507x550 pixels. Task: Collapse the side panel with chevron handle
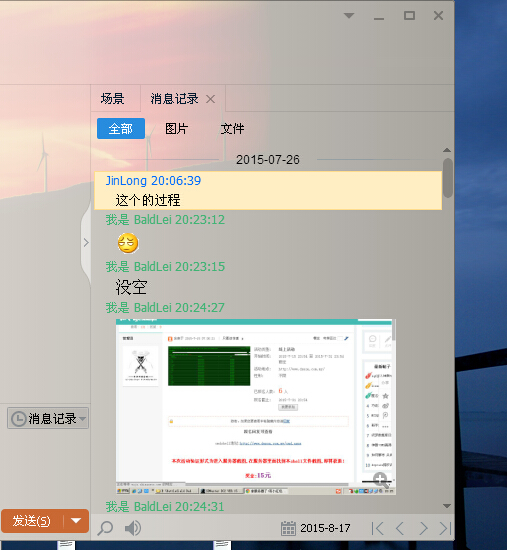point(86,242)
